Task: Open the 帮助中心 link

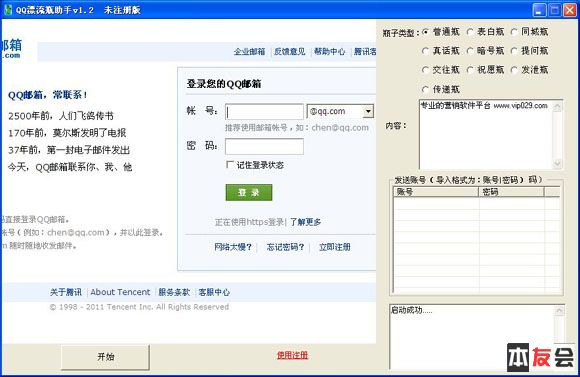Action: pyautogui.click(x=330, y=51)
